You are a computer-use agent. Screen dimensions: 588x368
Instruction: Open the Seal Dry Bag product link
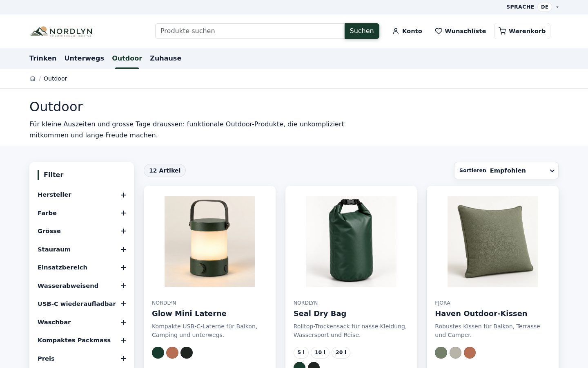point(320,314)
